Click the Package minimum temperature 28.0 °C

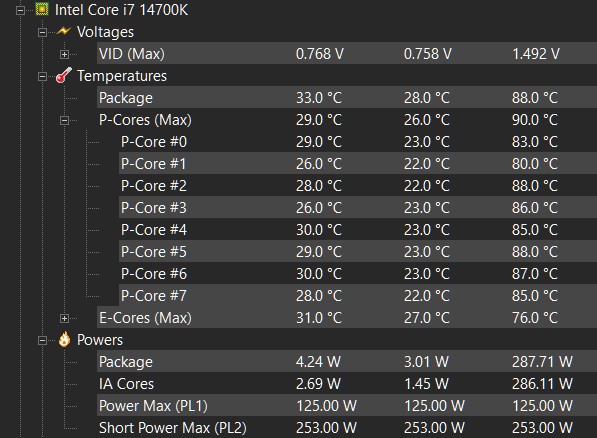(427, 98)
